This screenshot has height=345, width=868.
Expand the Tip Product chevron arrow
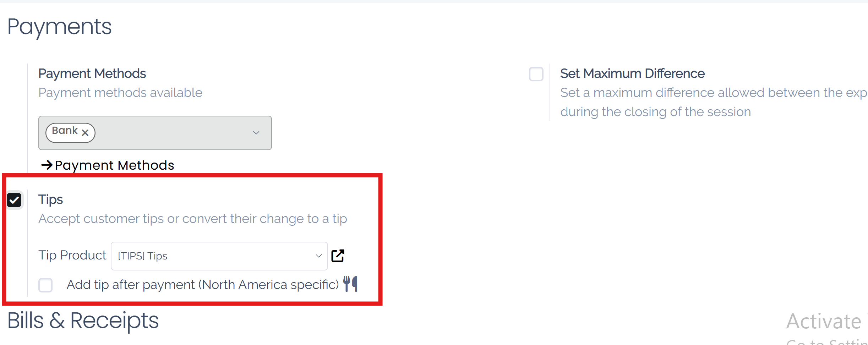click(318, 256)
